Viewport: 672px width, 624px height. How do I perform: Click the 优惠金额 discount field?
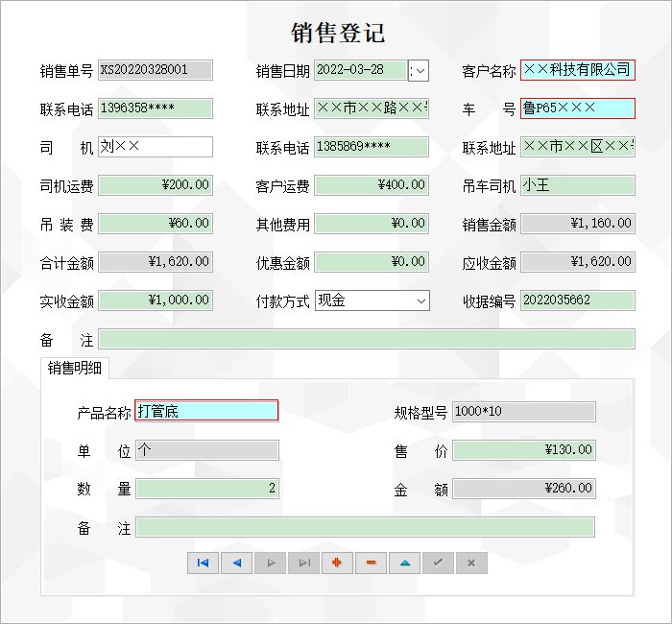[x=372, y=262]
